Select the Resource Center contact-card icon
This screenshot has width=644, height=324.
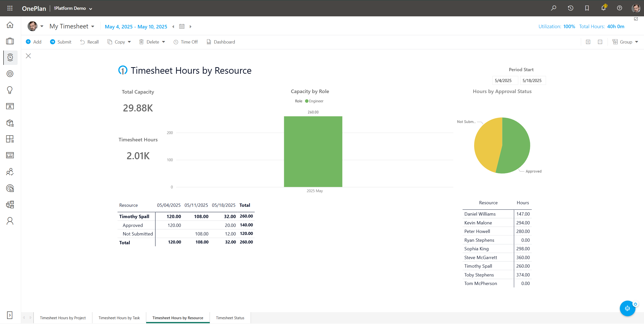coord(10,106)
